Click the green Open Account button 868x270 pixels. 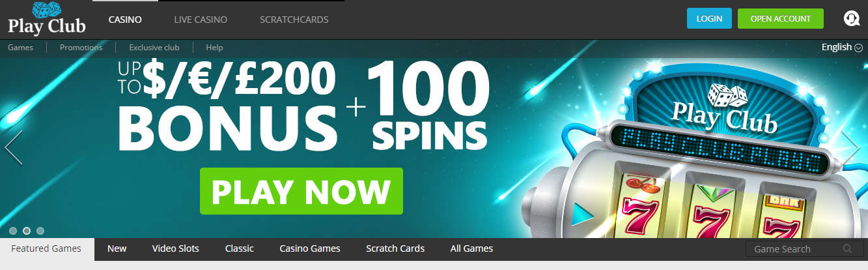781,18
